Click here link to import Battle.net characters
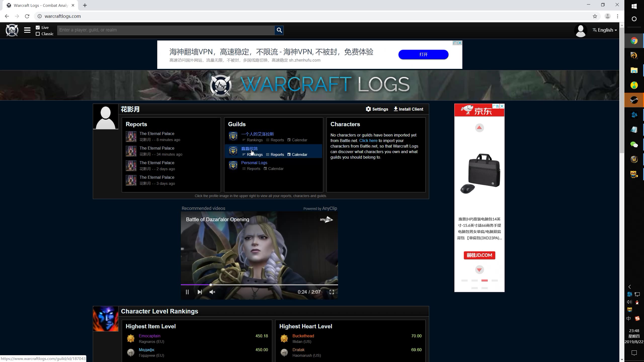Viewport: 644px width, 362px height. pyautogui.click(x=369, y=141)
